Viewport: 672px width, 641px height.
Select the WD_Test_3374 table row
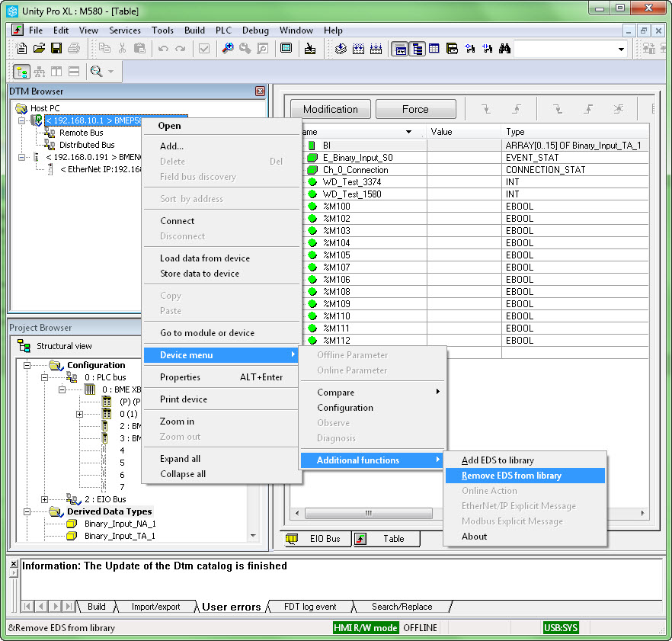475,182
